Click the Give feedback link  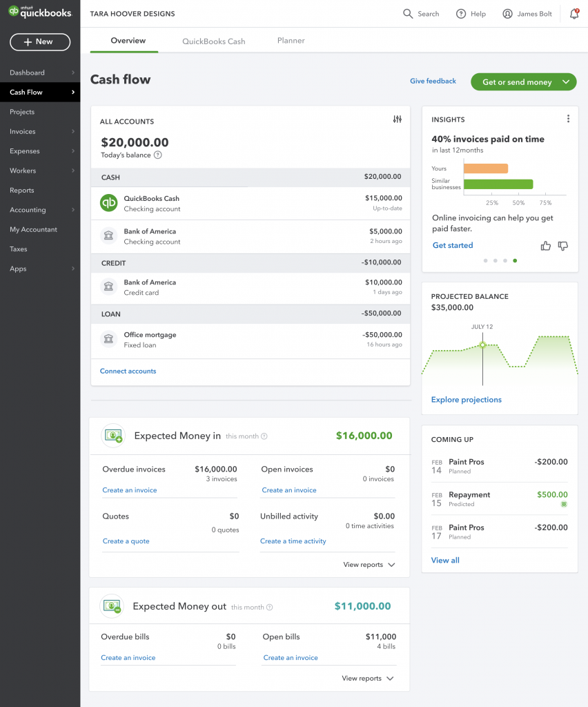[433, 81]
